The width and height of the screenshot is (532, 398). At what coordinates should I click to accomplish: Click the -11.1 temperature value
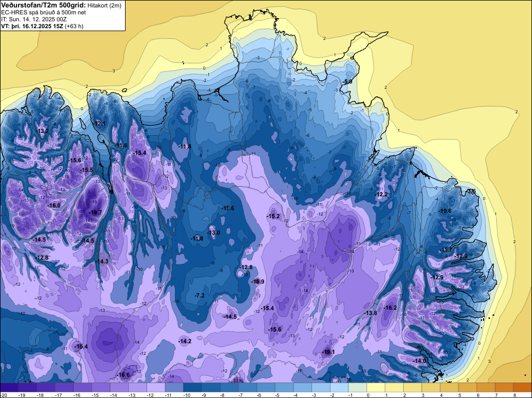445,250
